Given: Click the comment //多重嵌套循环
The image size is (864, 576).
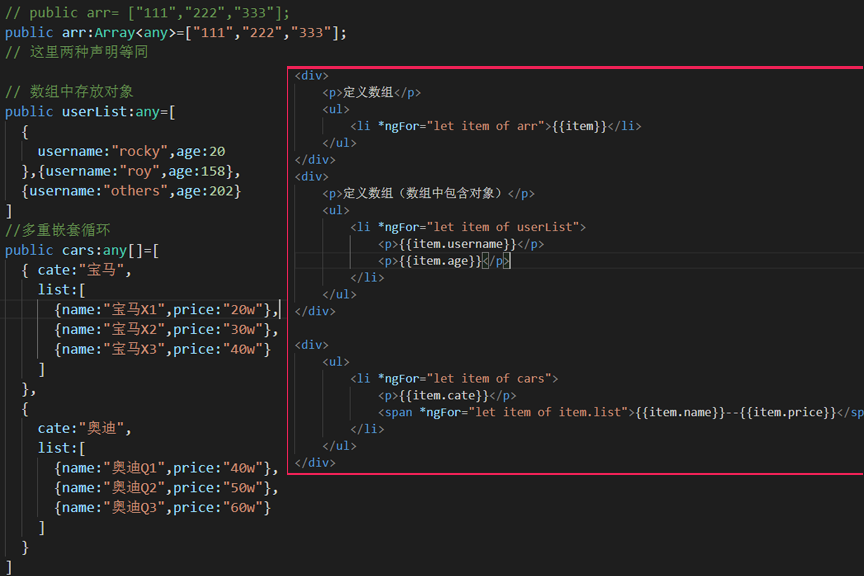Looking at the screenshot, I should [x=57, y=230].
